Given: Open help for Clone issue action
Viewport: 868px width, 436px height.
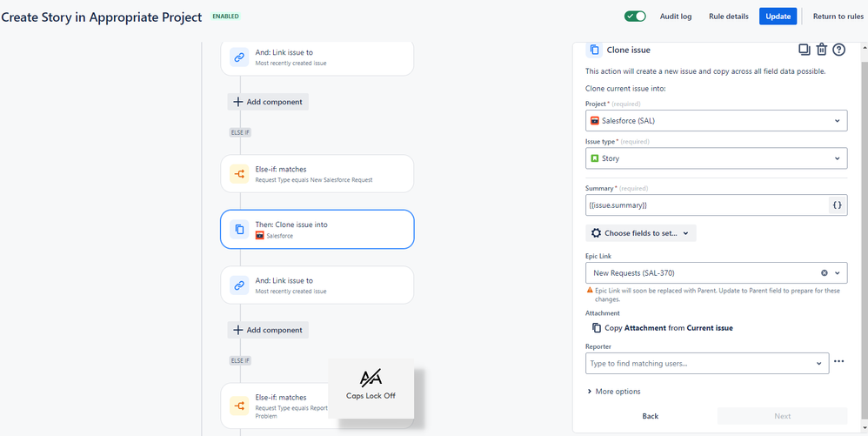Looking at the screenshot, I should [839, 50].
